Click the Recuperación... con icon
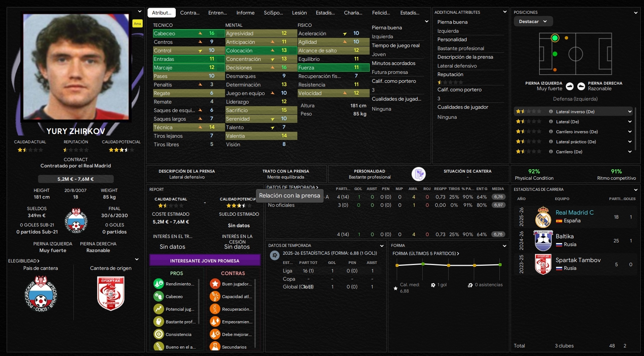This screenshot has height=356, width=644. [215, 309]
